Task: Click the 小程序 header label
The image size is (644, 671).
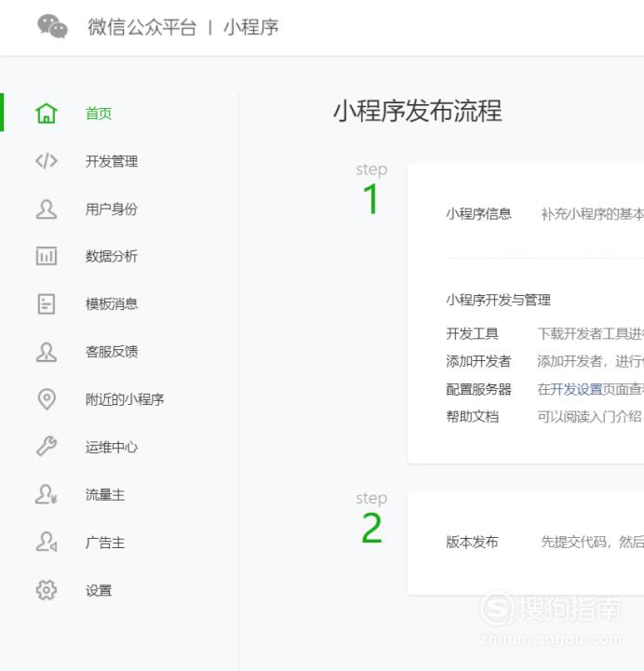Action: 251,27
